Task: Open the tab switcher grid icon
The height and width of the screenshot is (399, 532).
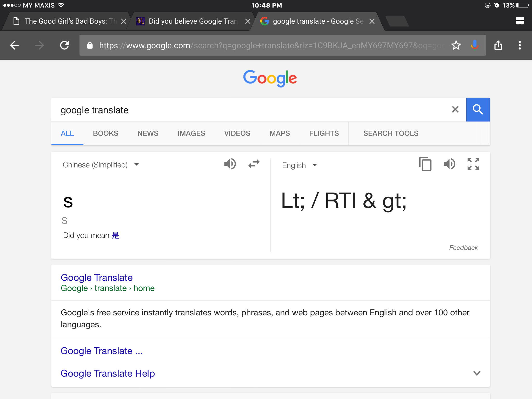Action: pyautogui.click(x=520, y=21)
